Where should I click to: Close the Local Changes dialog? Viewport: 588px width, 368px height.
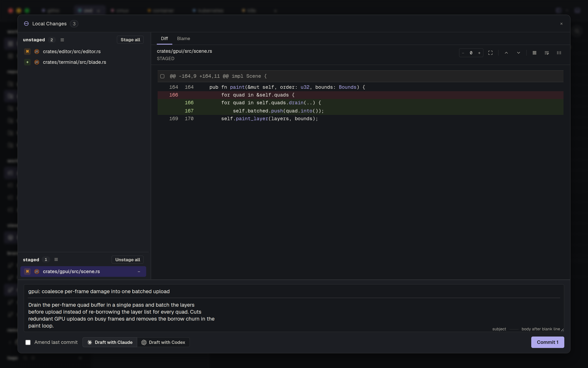click(561, 24)
